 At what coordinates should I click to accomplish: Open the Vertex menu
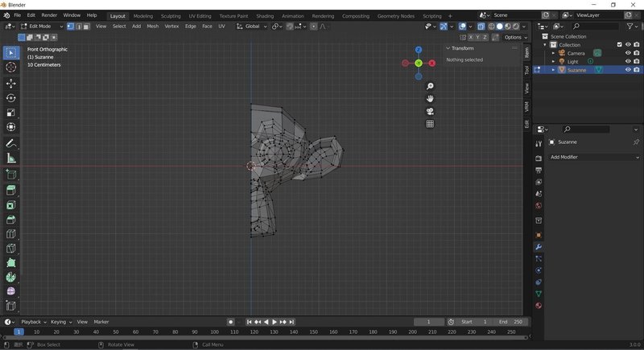click(171, 27)
